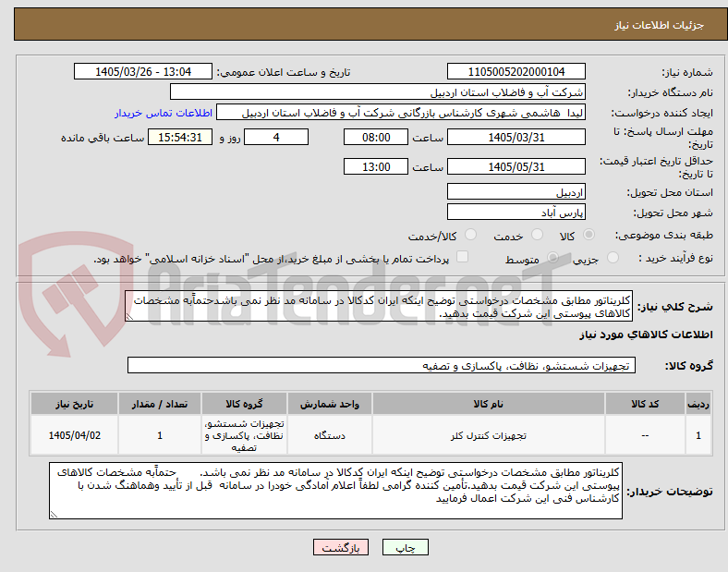Viewport: 728px width, 572px height.
Task: Click the گروه کالا field
Action: pyautogui.click(x=382, y=365)
